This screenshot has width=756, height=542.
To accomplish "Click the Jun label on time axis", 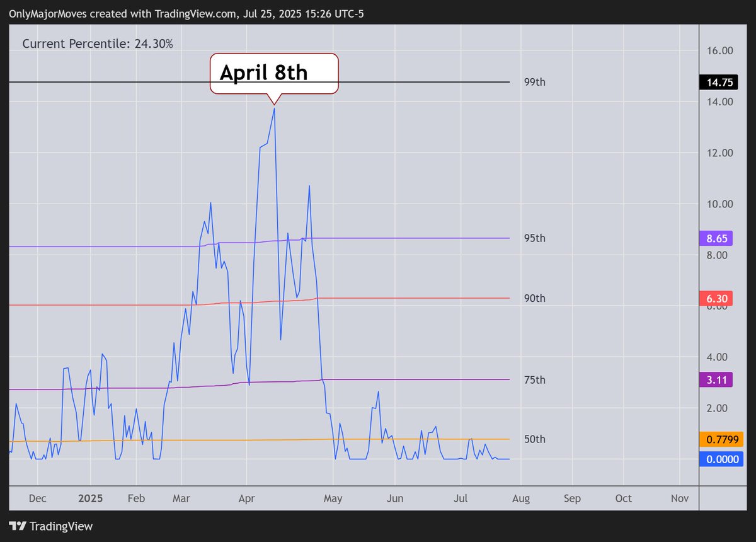I will tap(394, 498).
